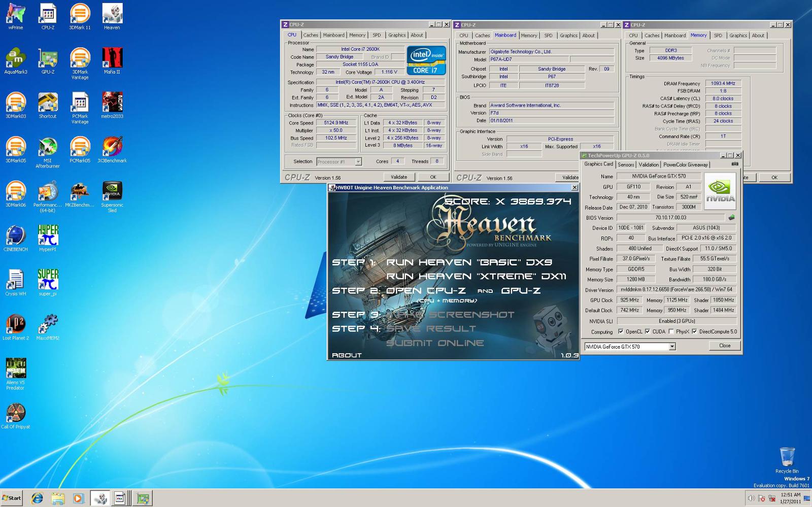Launch the 3DMark 11 desktop icon

[x=80, y=16]
